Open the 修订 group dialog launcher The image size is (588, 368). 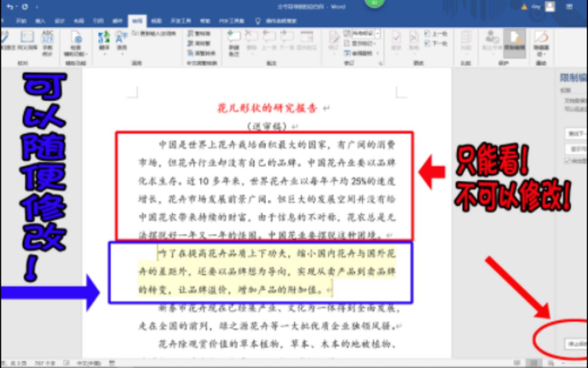380,63
